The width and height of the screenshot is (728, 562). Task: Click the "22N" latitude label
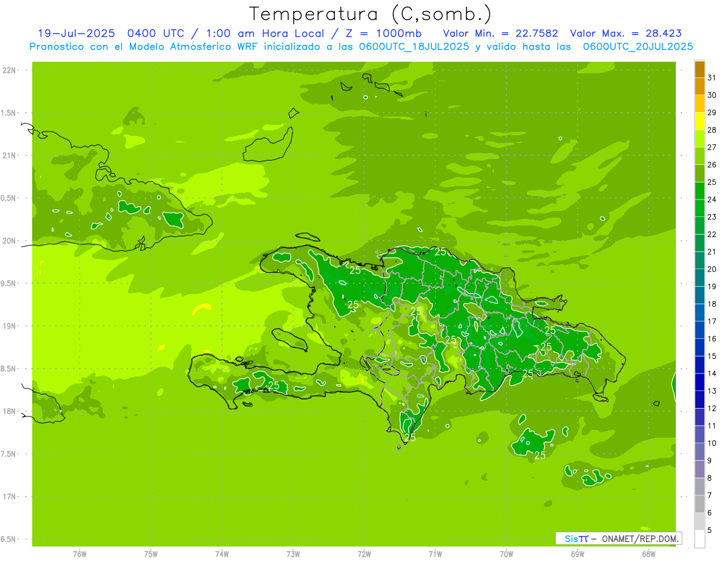[x=10, y=70]
